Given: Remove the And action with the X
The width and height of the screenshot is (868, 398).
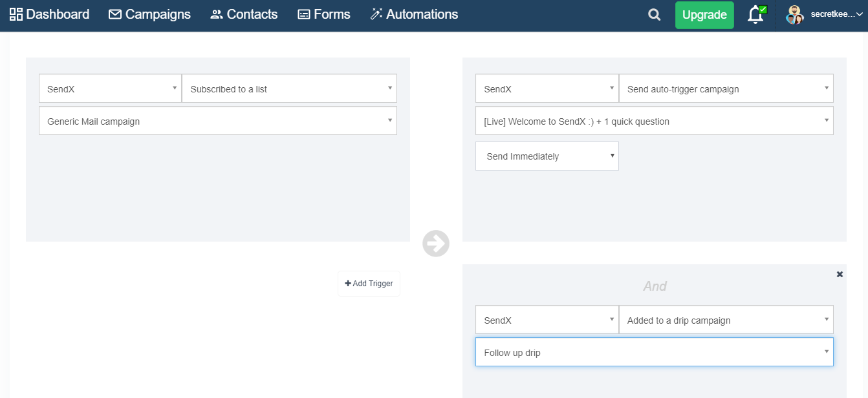Looking at the screenshot, I should [x=840, y=275].
